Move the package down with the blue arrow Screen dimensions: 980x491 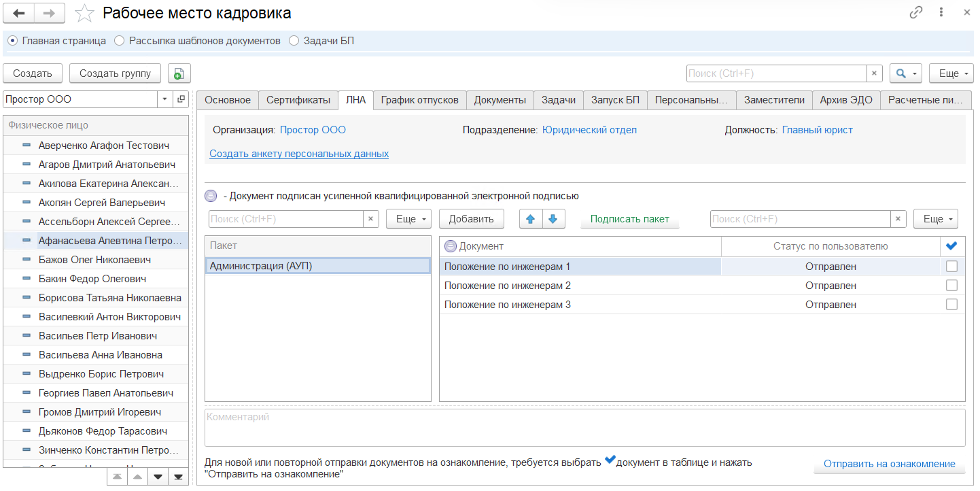pos(553,219)
